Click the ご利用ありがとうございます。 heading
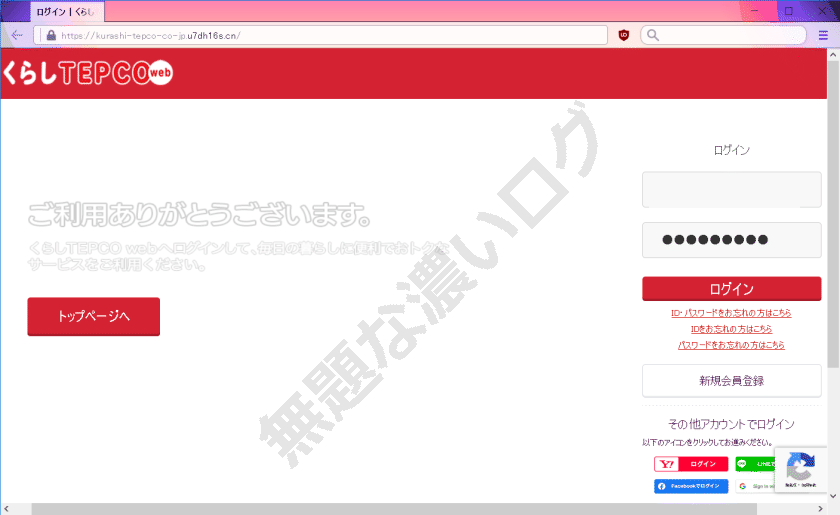The height and width of the screenshot is (515, 840). [x=199, y=214]
